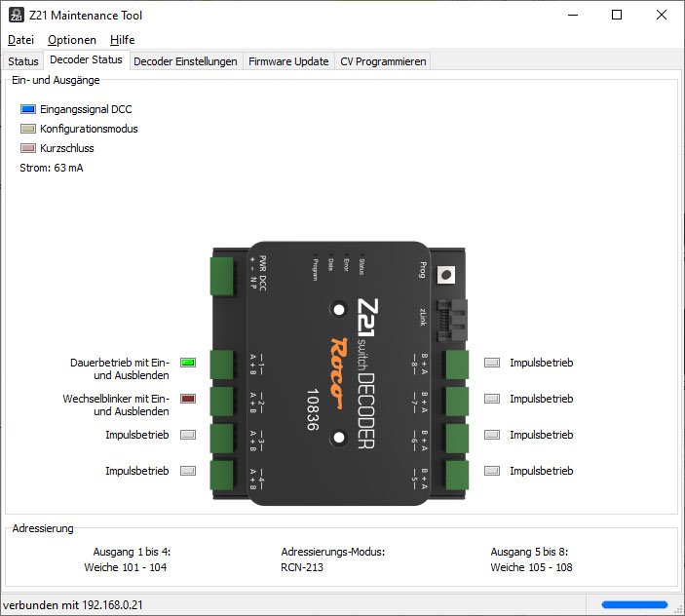Screen dimensions: 685x616
Task: Click the Z21 app icon in title bar
Action: [x=17, y=15]
